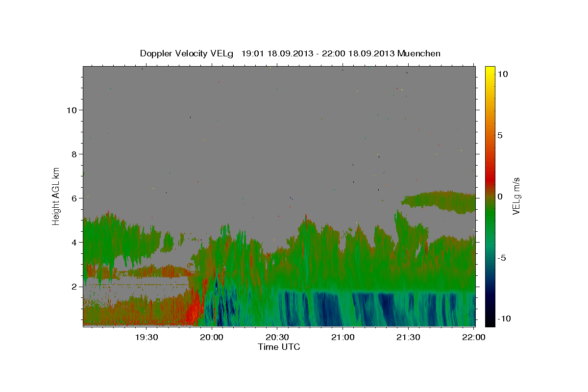Click the height tick label 6
The width and height of the screenshot is (588, 392).
(x=74, y=198)
